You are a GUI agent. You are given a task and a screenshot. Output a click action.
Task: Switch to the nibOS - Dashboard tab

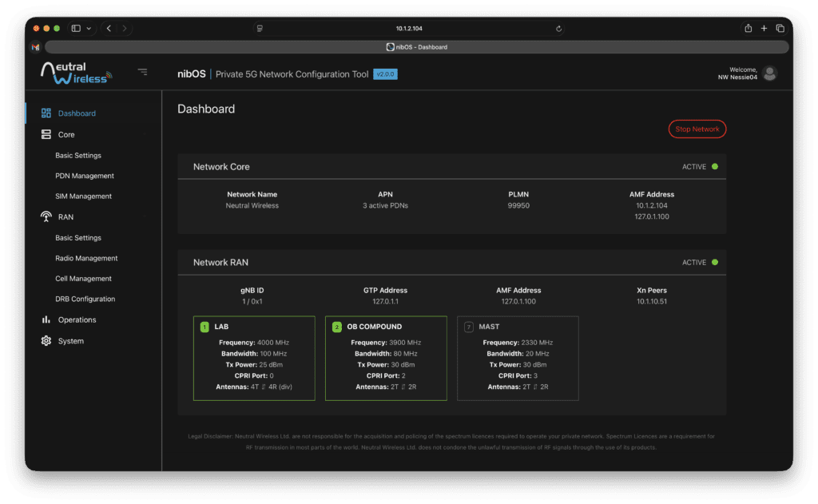tap(416, 47)
